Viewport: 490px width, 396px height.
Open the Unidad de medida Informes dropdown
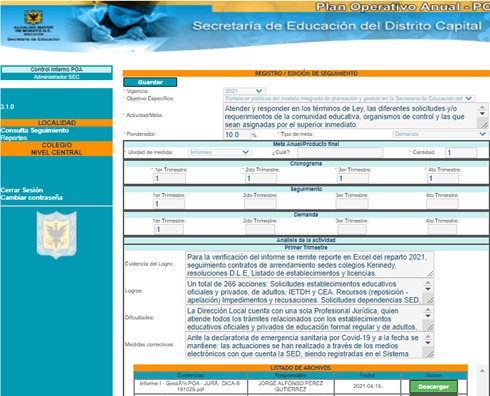coord(220,152)
